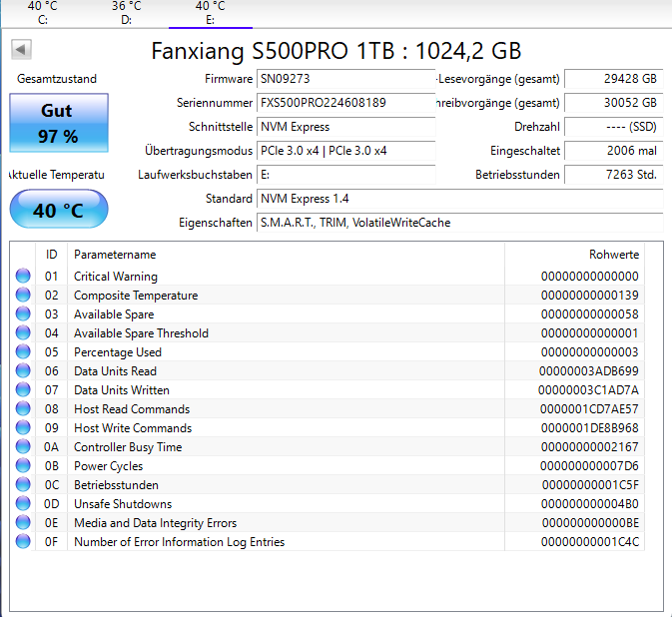Click the status icon for Error Information Log Entries

[x=23, y=541]
